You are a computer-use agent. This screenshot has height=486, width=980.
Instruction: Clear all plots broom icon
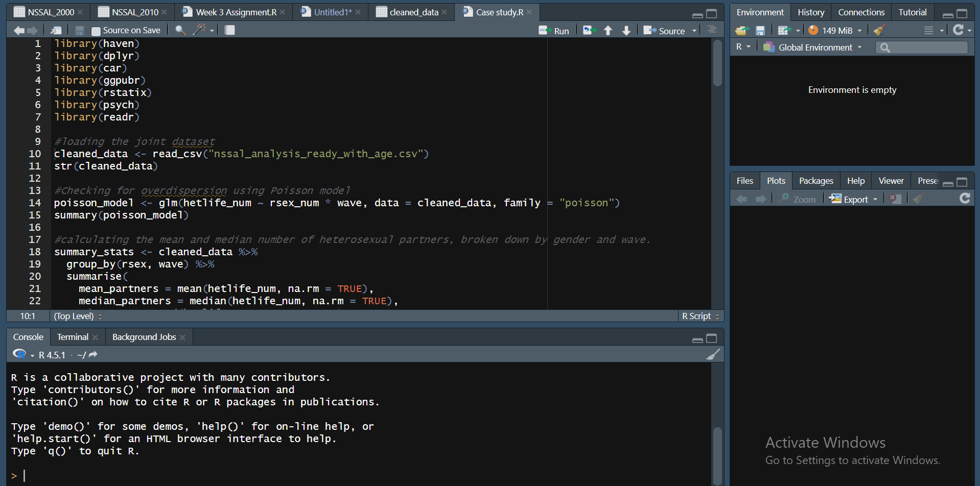point(918,199)
